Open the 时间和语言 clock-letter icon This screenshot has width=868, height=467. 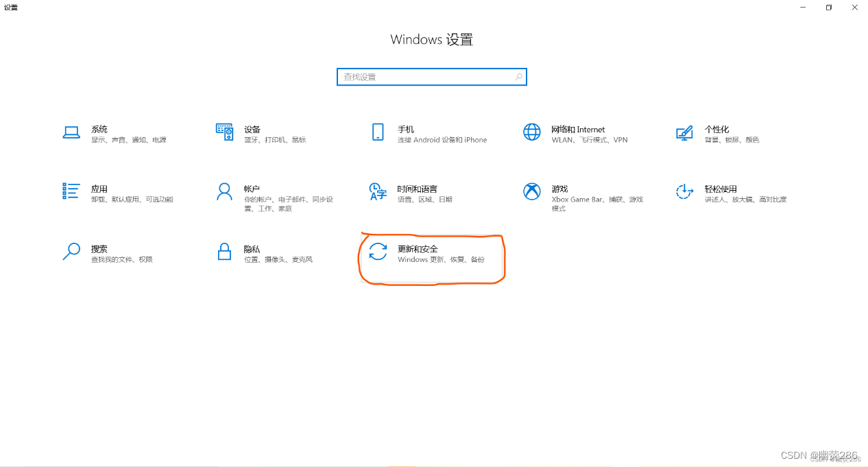tap(378, 191)
